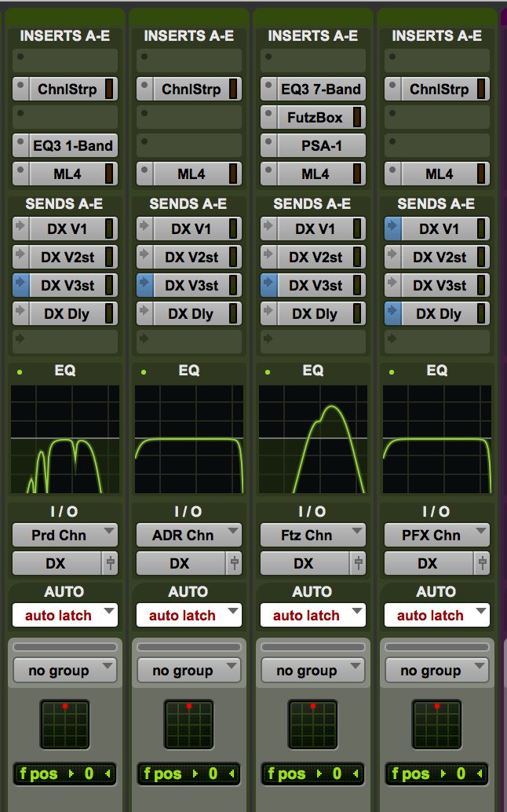Toggle DX V3st send meter indicator on Ftz Chn
The image size is (507, 812).
pyautogui.click(x=357, y=285)
